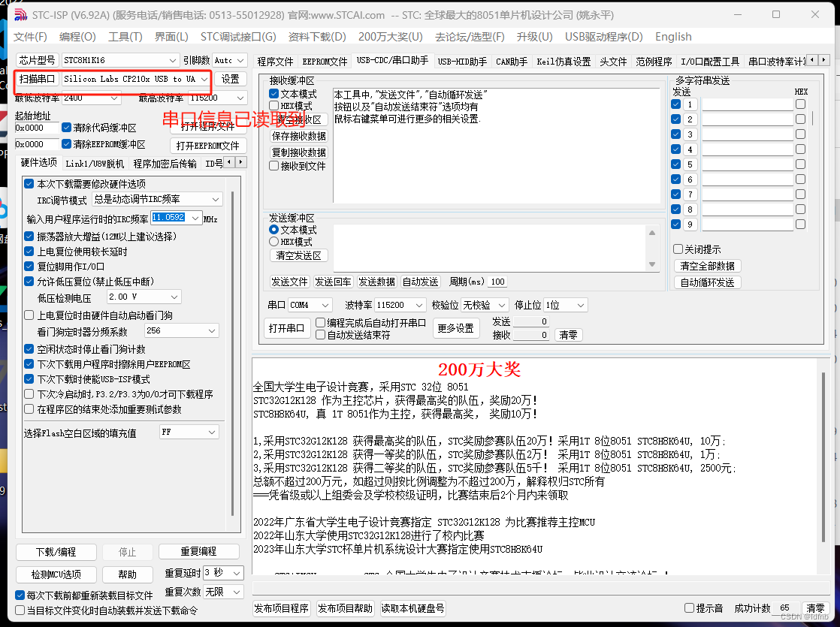The image size is (840, 627).
Task: Toggle 下次下载时使能USB-ISP模式 checkbox
Action: 29,379
